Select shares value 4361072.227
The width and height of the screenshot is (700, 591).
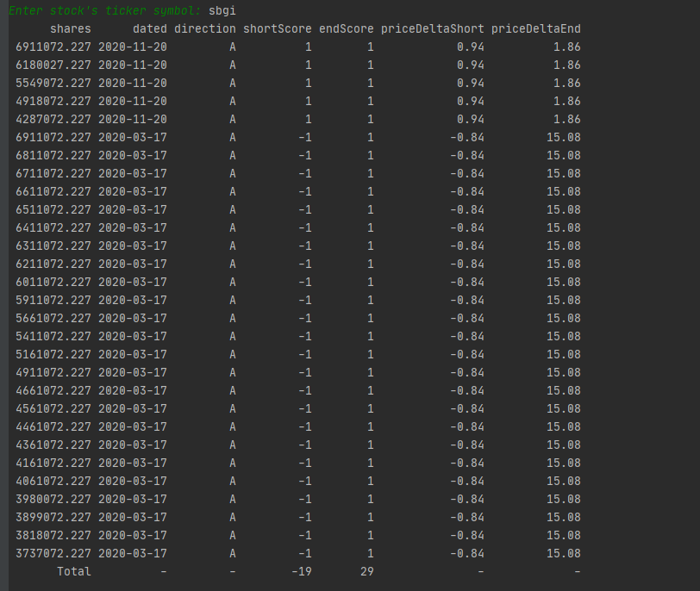[53, 445]
